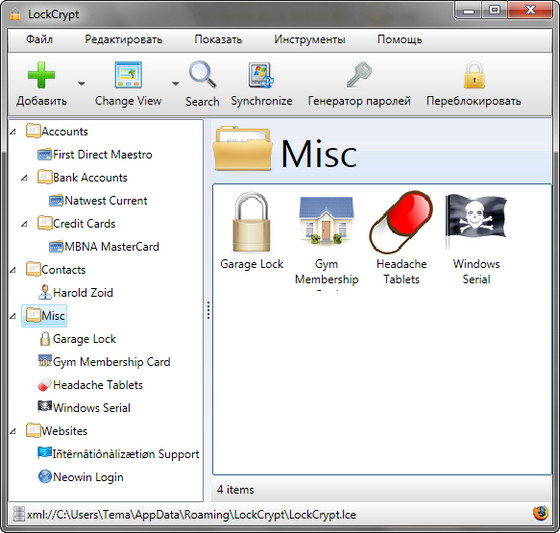
Task: Open the Change View toolbar icon
Action: point(129,75)
